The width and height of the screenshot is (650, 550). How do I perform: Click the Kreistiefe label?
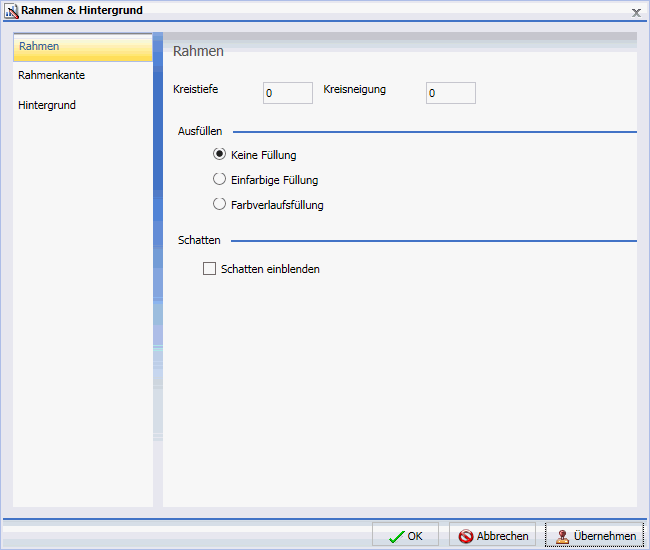(196, 89)
